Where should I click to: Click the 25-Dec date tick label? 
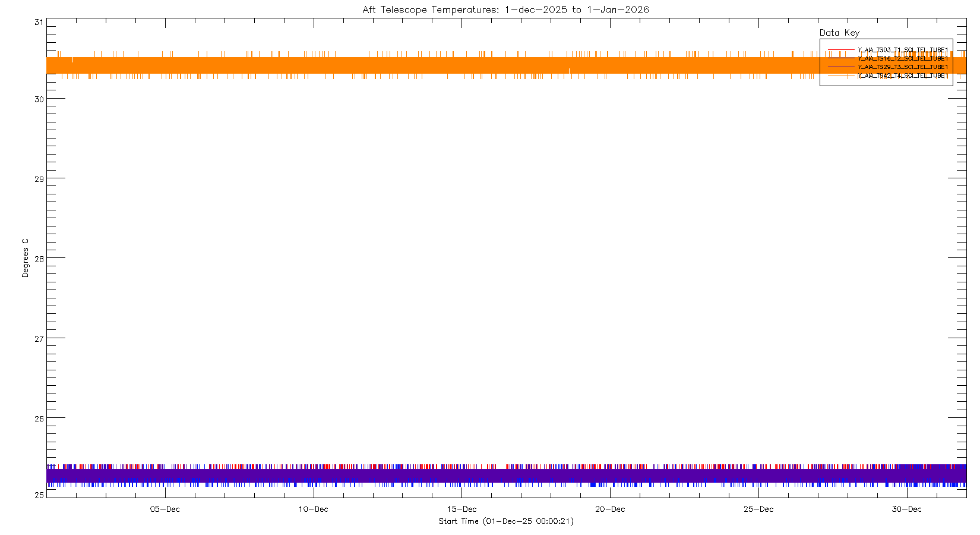[x=758, y=509]
